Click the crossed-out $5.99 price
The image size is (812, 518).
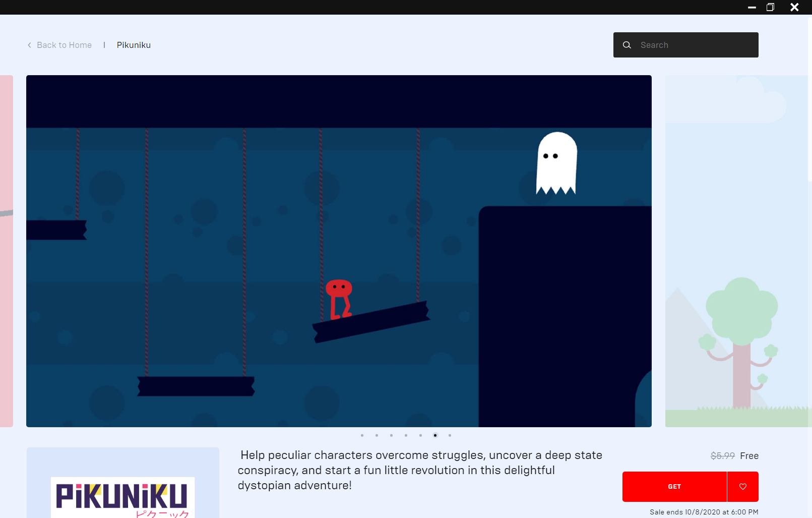[x=723, y=456]
